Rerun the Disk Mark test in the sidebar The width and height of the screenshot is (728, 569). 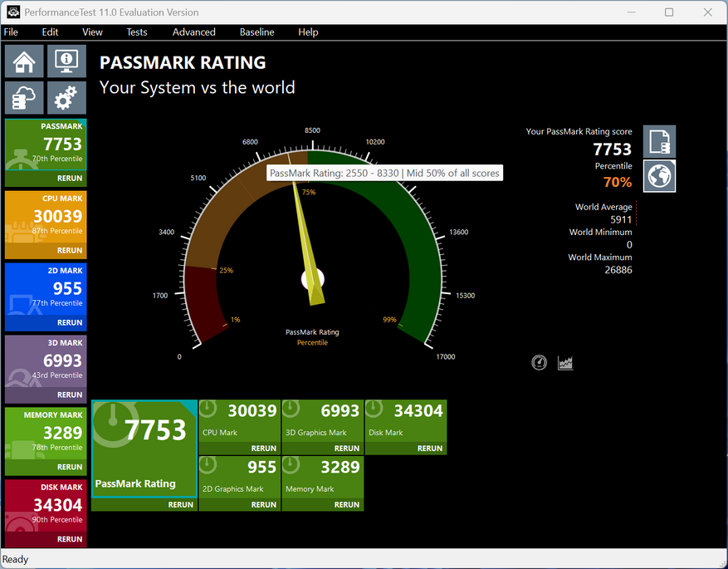tap(70, 539)
